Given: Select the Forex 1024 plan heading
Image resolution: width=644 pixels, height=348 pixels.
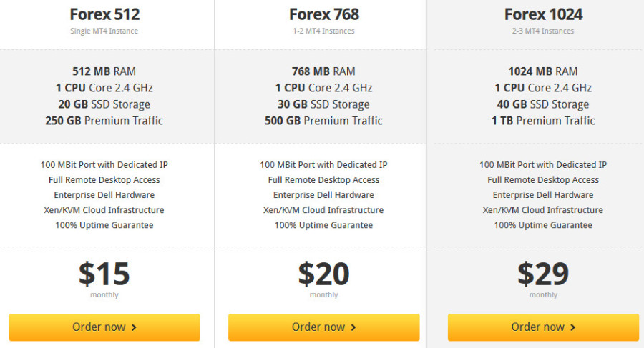Looking at the screenshot, I should pyautogui.click(x=543, y=14).
